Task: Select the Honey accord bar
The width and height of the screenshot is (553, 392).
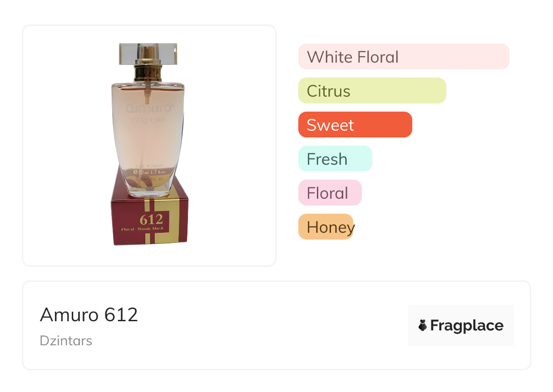Action: tap(325, 227)
